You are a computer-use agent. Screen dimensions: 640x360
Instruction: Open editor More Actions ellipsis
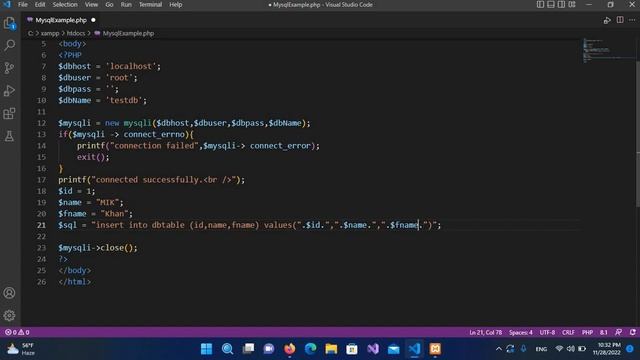point(632,20)
